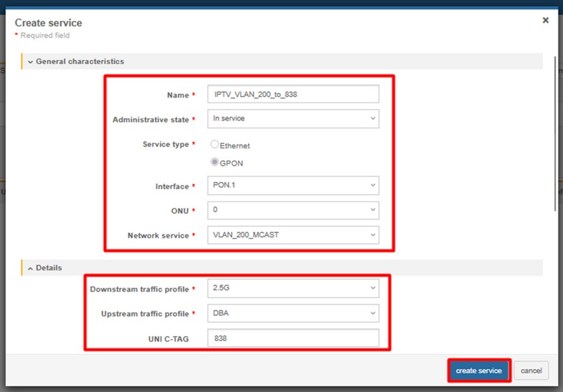
Task: Open the Network service VLAN_200_MCAST dropdown
Action: pyautogui.click(x=292, y=235)
